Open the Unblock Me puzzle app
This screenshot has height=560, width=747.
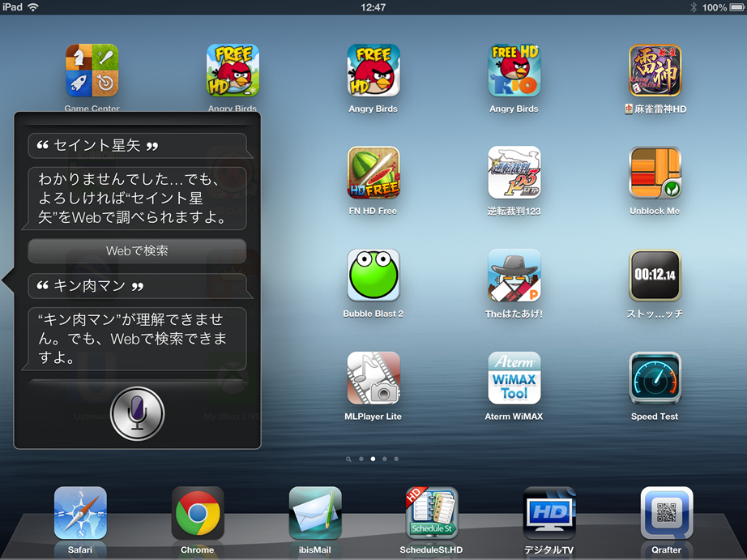pyautogui.click(x=655, y=173)
